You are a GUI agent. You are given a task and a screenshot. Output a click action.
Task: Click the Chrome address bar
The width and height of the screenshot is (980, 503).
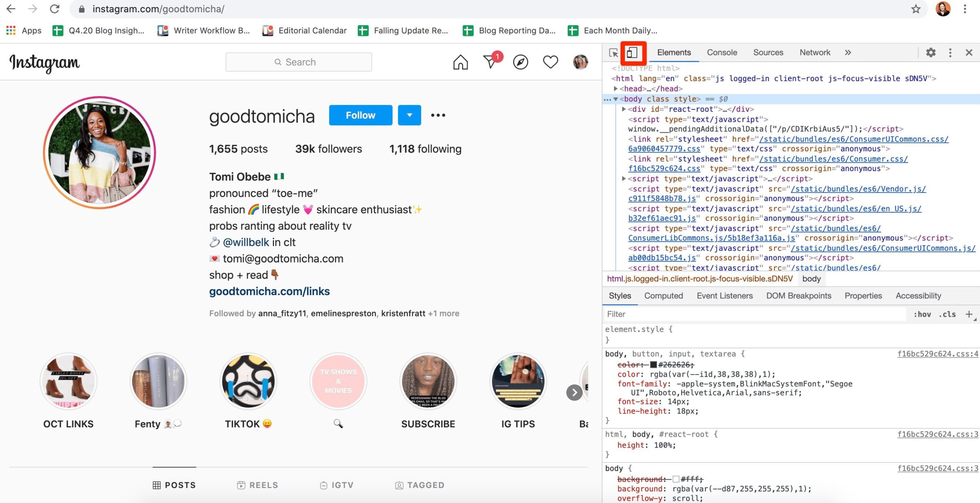498,9
